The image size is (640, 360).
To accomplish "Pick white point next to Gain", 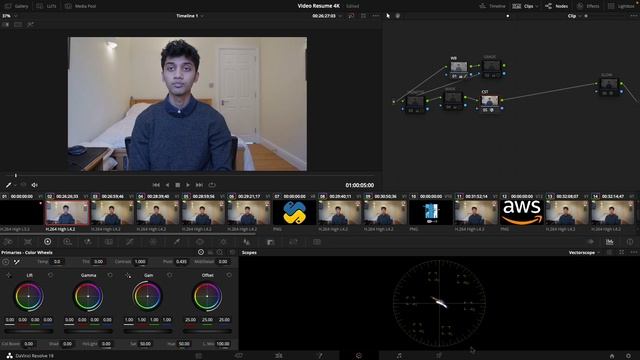I will click(x=128, y=275).
